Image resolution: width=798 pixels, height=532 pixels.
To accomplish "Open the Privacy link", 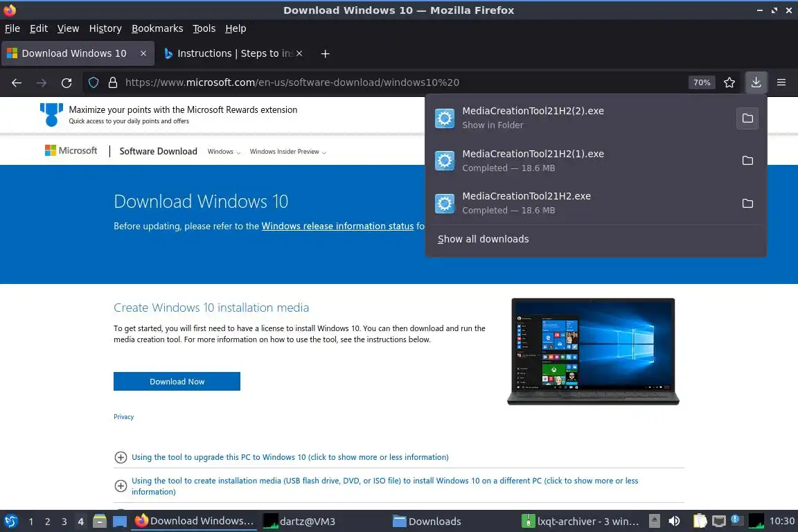I will 124,416.
